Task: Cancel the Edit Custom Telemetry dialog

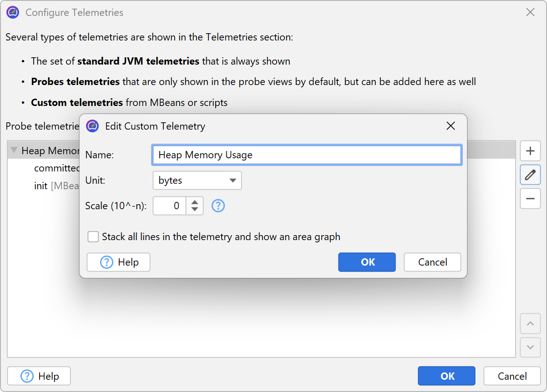Action: [x=432, y=262]
